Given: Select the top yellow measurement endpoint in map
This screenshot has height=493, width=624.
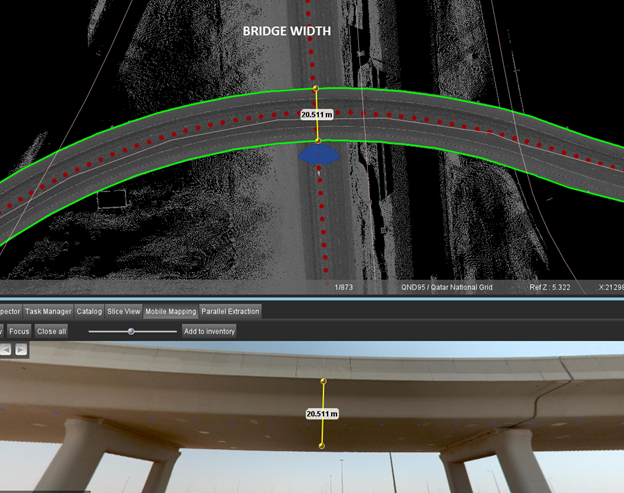Looking at the screenshot, I should (x=316, y=88).
